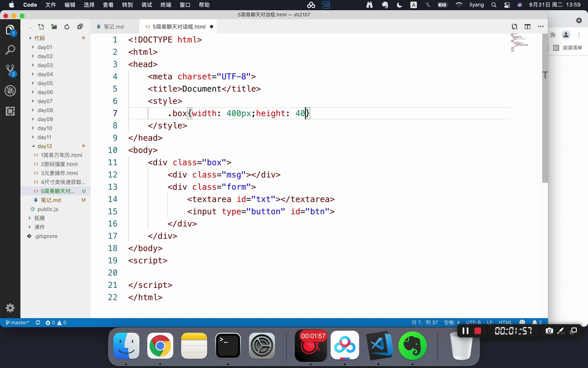588x368 pixels.
Task: Toggle Do Not Disturb moon icon
Action: pyautogui.click(x=399, y=5)
